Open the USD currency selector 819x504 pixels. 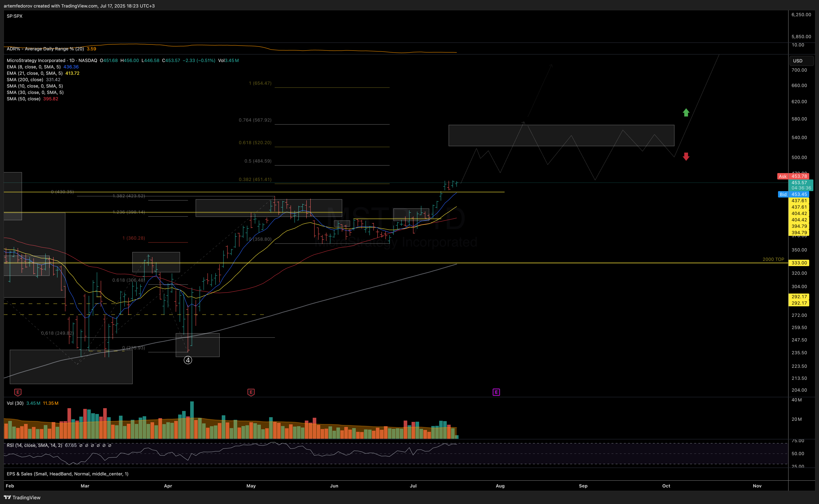coord(801,61)
